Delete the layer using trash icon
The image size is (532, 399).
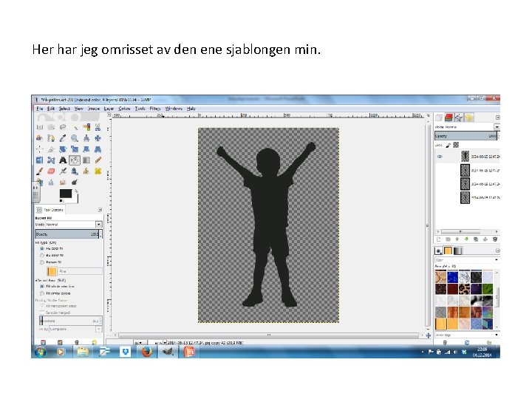496,239
